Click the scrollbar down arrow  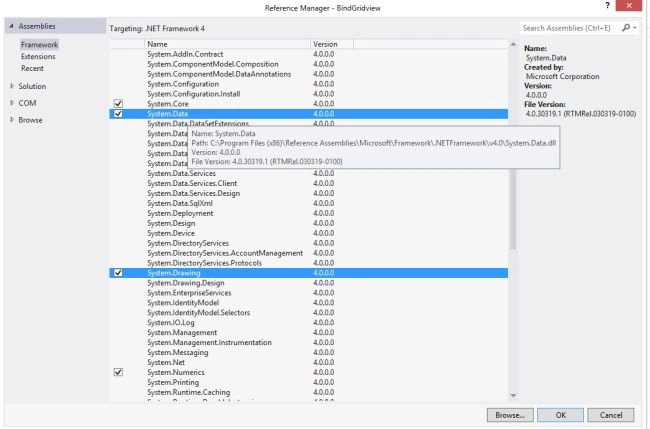click(513, 396)
